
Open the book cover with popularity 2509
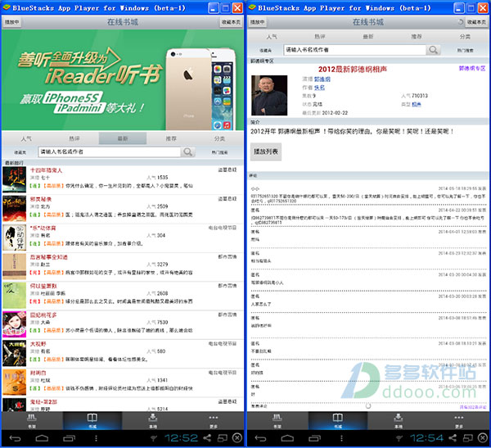(15, 209)
